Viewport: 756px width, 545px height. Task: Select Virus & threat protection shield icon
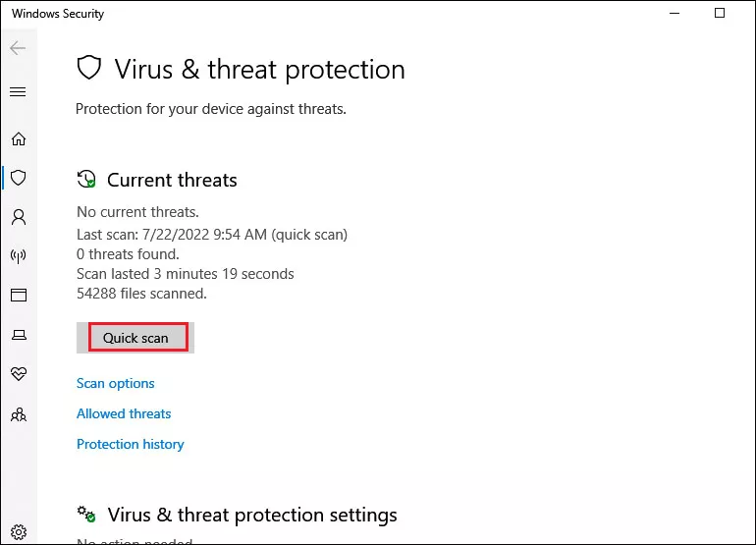click(19, 178)
